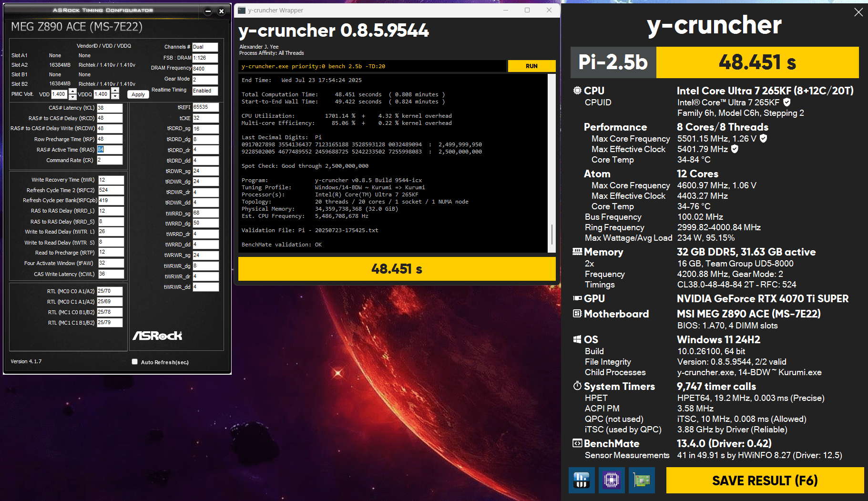Click the y-cruncher output scrollbar thumb

coord(552,235)
